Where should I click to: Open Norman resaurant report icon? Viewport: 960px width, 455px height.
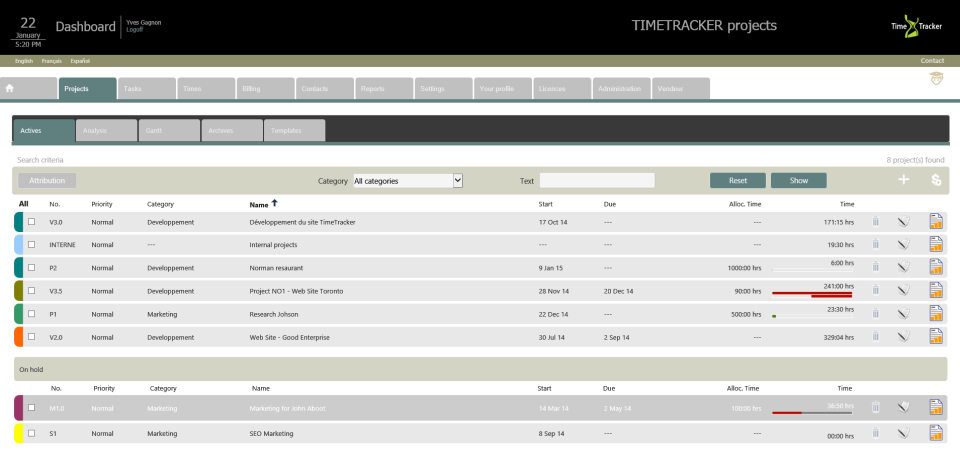[936, 266]
